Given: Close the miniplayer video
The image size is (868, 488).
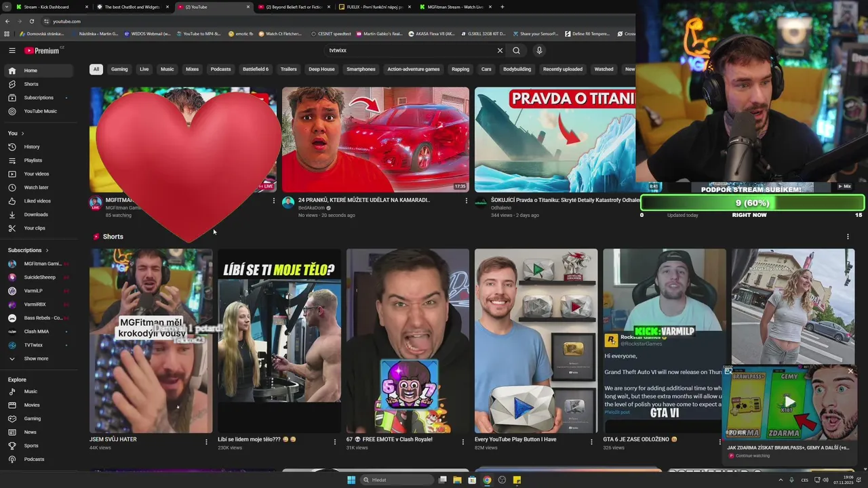Looking at the screenshot, I should pyautogui.click(x=850, y=371).
